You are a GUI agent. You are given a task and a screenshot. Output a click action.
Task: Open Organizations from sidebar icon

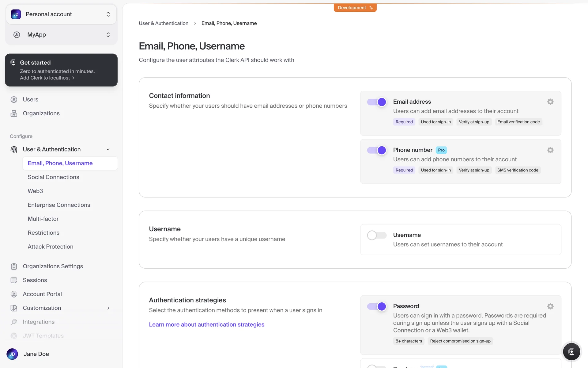14,113
